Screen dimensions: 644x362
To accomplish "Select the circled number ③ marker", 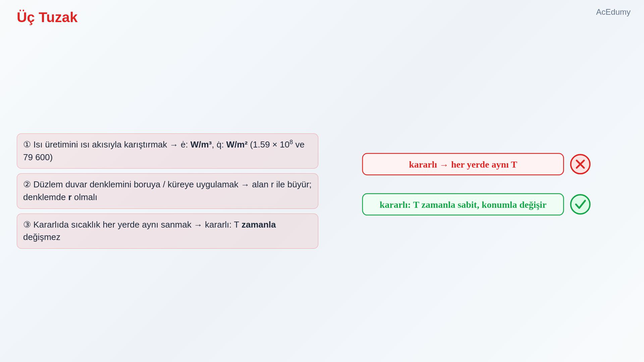I will click(x=27, y=225).
